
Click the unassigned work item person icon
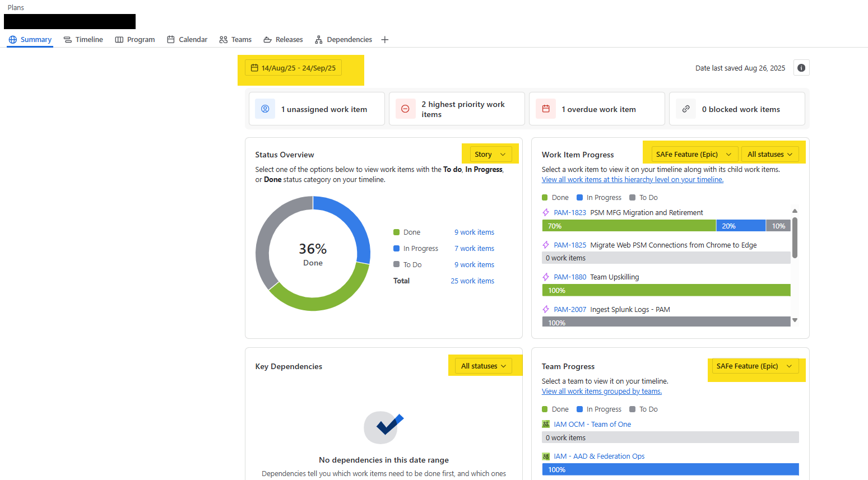[265, 109]
